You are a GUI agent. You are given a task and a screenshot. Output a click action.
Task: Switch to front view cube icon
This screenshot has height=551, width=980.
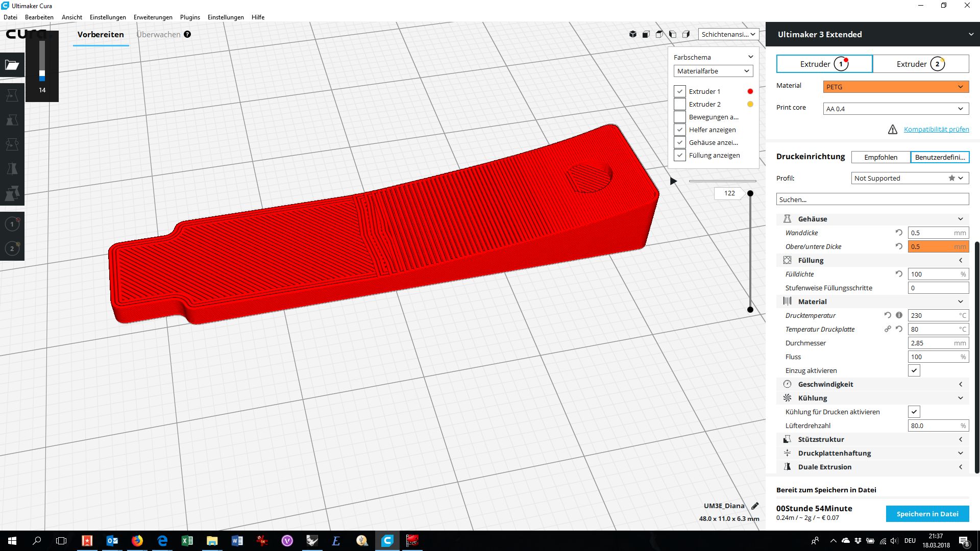(x=646, y=34)
